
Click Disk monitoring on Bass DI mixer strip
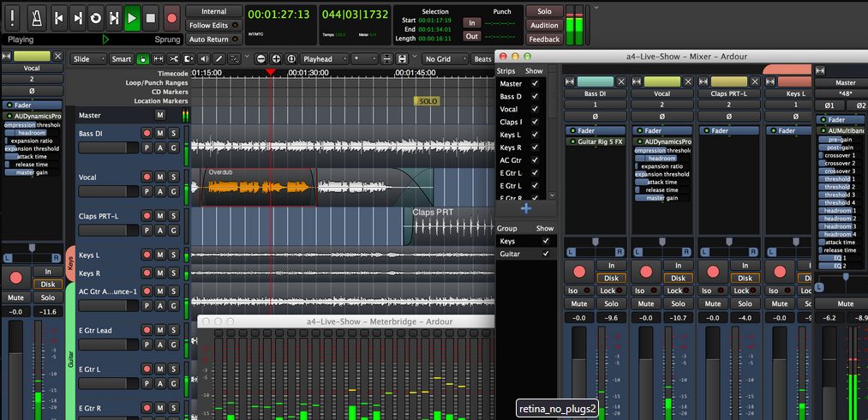611,279
